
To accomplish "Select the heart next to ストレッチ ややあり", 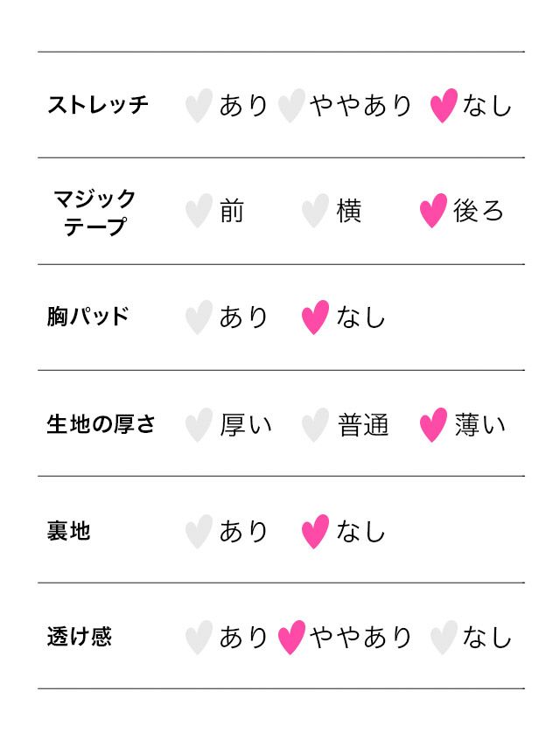I will point(291,106).
